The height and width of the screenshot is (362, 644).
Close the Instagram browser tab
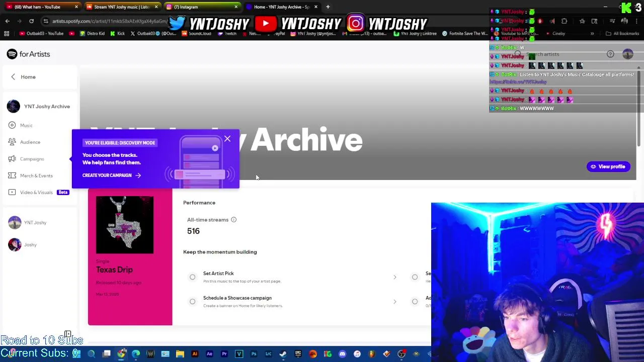236,7
